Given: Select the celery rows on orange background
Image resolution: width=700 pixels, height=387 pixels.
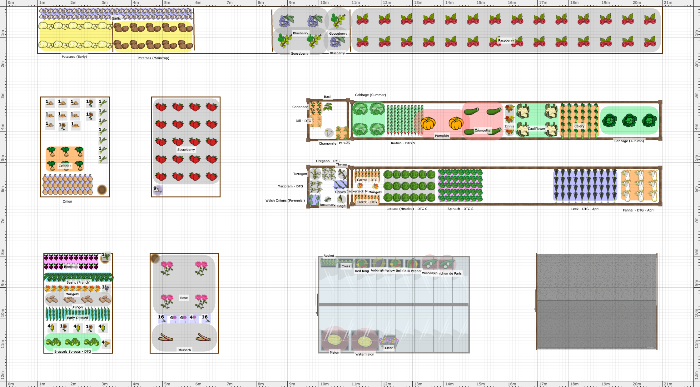Looking at the screenshot, I should [579, 121].
